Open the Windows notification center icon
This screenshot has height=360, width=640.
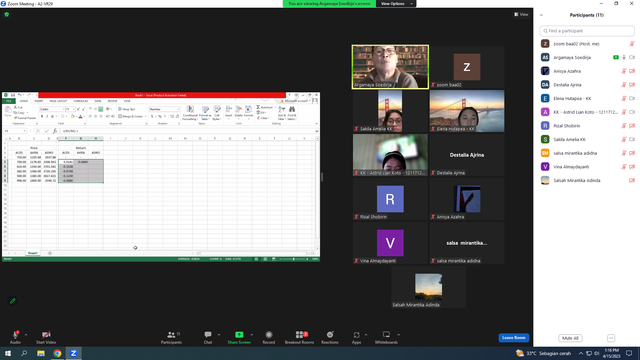click(x=629, y=353)
